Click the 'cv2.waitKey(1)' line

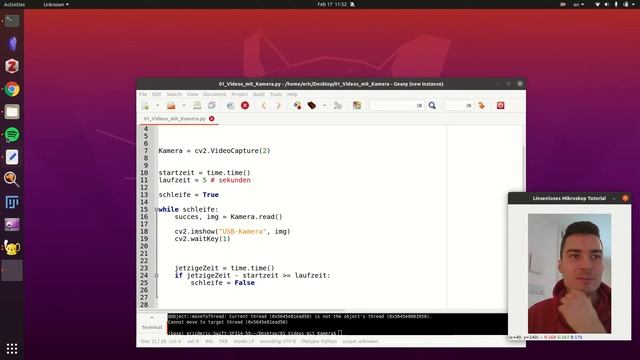pos(202,239)
